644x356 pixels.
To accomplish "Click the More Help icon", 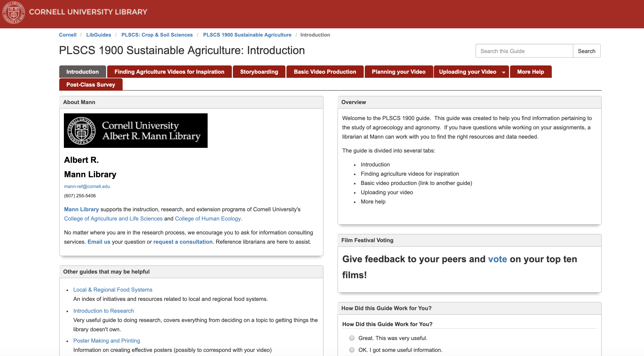I will (530, 71).
